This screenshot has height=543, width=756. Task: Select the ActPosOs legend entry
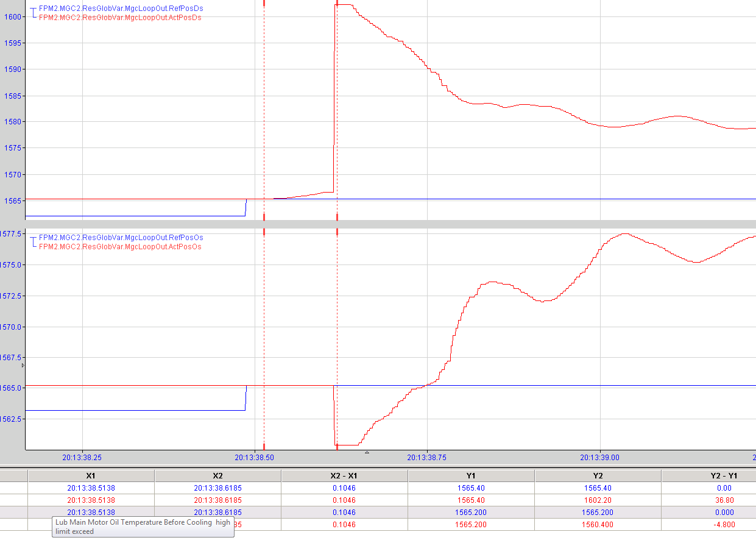[119, 247]
